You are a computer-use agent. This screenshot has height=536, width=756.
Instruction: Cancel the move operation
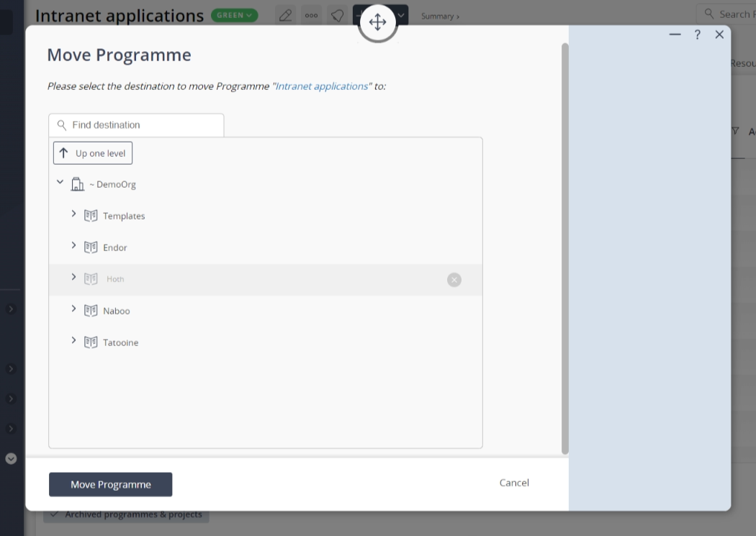click(514, 483)
